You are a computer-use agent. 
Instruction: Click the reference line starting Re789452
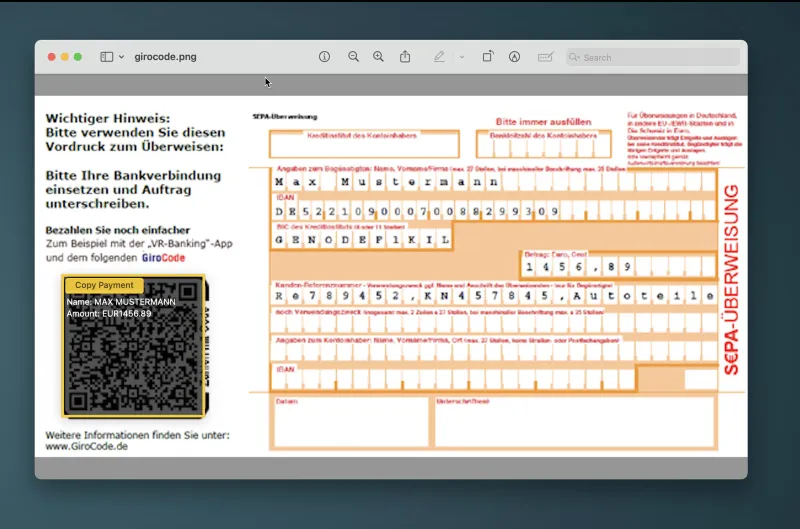(x=493, y=296)
